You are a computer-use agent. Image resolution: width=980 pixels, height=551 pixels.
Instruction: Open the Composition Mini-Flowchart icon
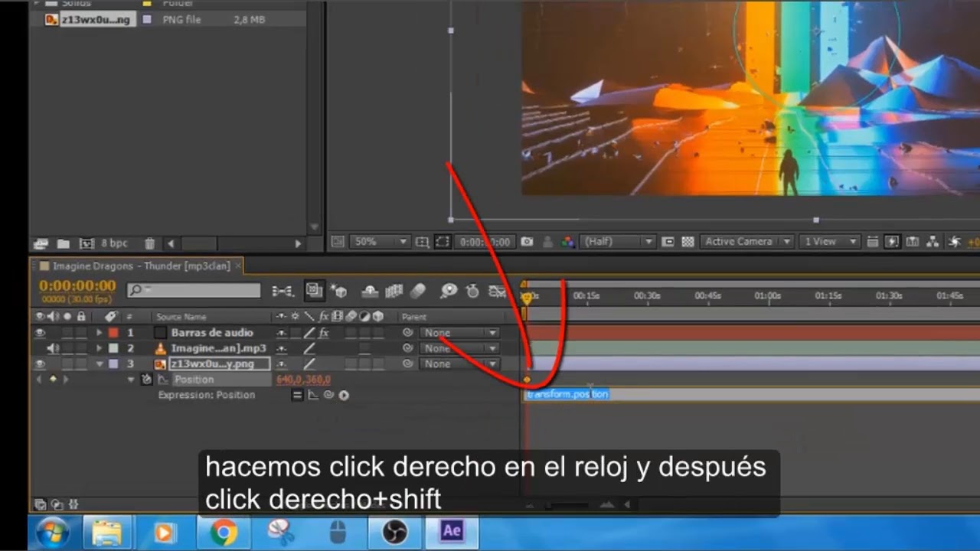(x=283, y=291)
